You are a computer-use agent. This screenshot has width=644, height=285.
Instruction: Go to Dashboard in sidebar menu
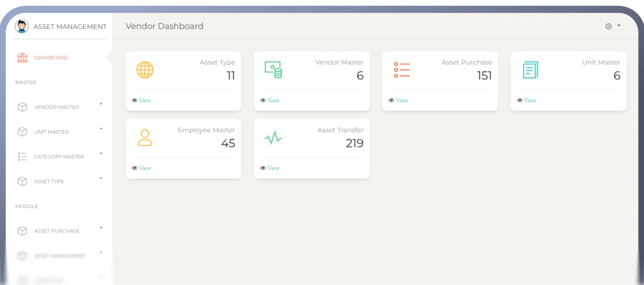click(x=51, y=58)
